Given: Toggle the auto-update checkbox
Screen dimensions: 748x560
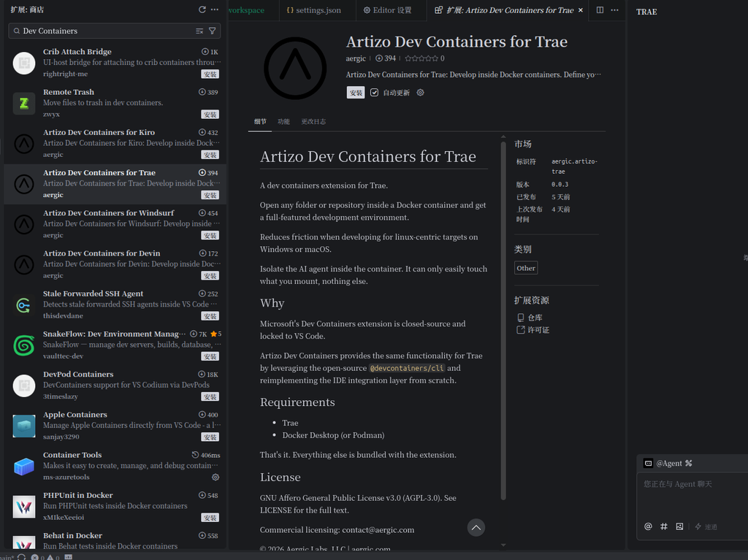Looking at the screenshot, I should pos(375,93).
